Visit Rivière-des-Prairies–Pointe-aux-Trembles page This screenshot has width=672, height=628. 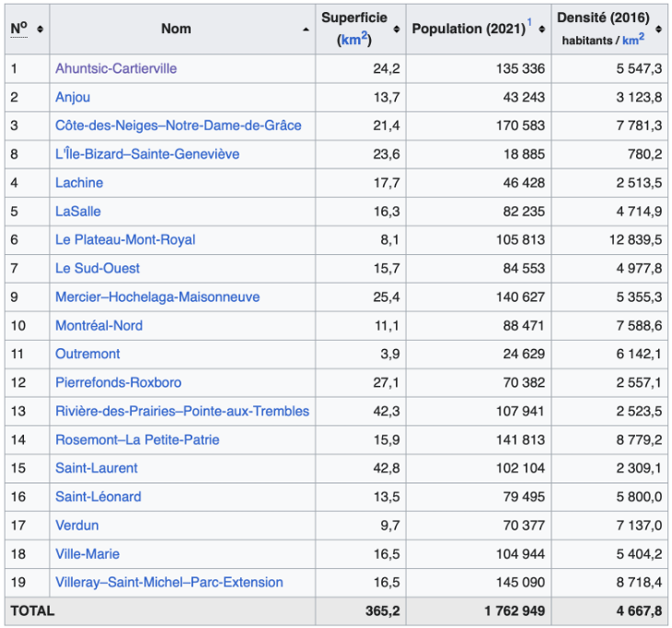coord(182,411)
